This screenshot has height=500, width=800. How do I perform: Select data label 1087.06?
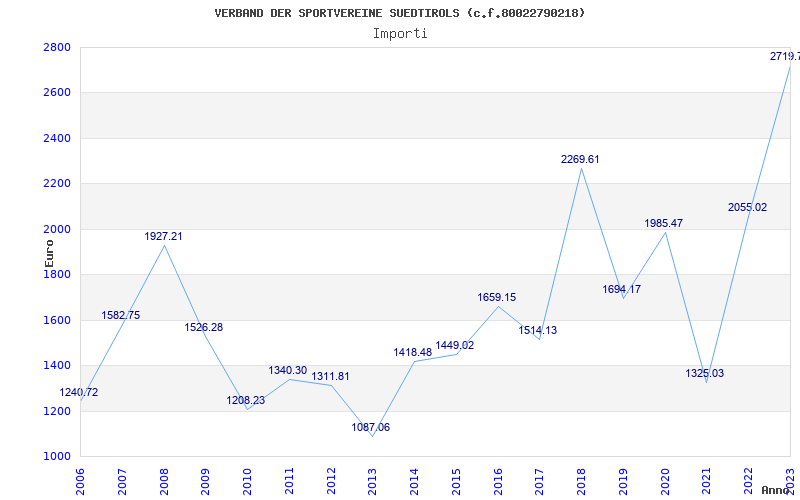pyautogui.click(x=370, y=427)
